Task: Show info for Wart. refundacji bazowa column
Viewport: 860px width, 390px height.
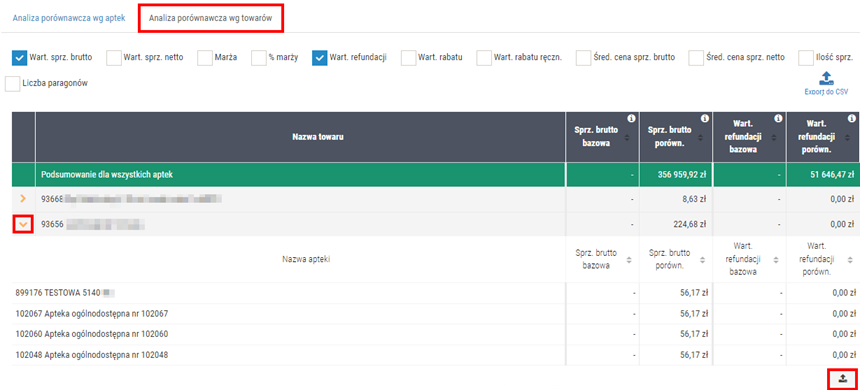Action: pos(778,118)
